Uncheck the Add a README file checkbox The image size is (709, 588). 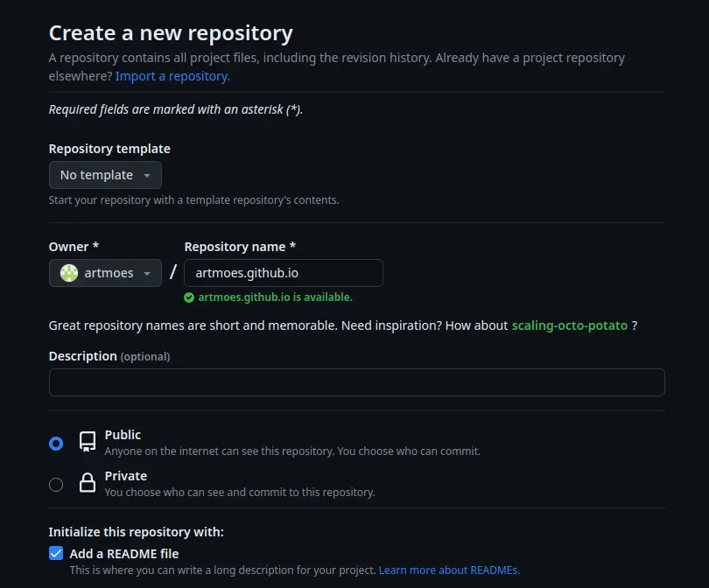(x=56, y=553)
